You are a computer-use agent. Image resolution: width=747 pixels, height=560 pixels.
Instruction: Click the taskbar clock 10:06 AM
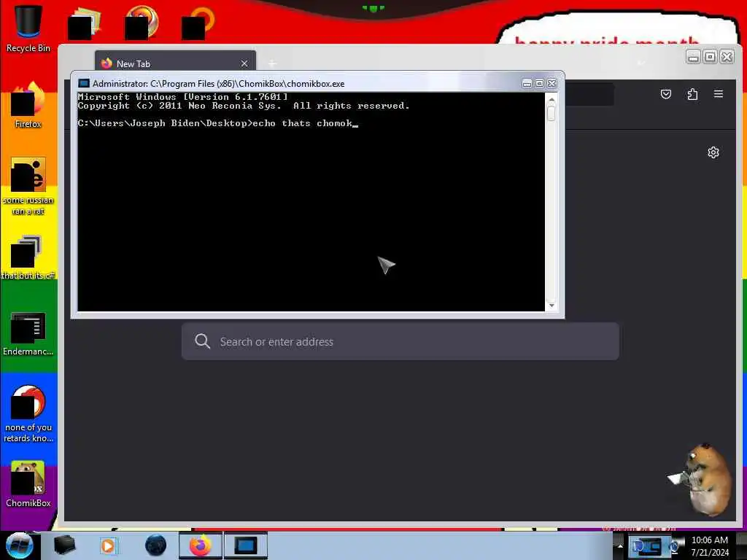click(709, 540)
